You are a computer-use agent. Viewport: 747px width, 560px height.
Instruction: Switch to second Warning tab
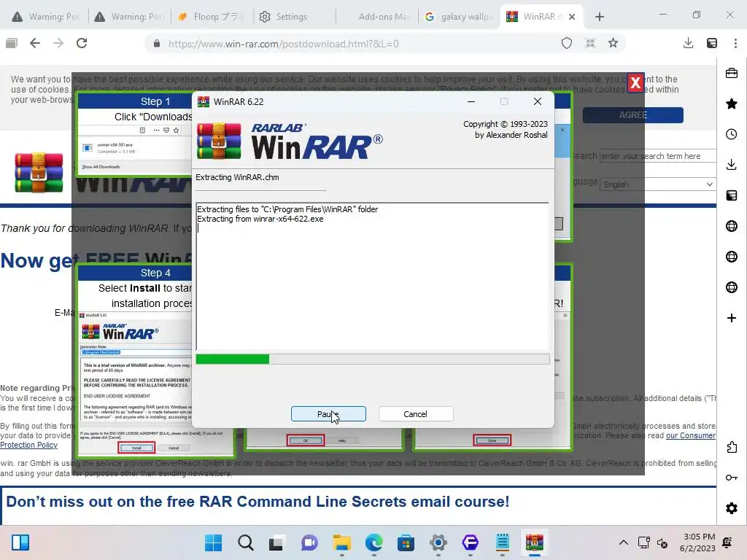(129, 17)
